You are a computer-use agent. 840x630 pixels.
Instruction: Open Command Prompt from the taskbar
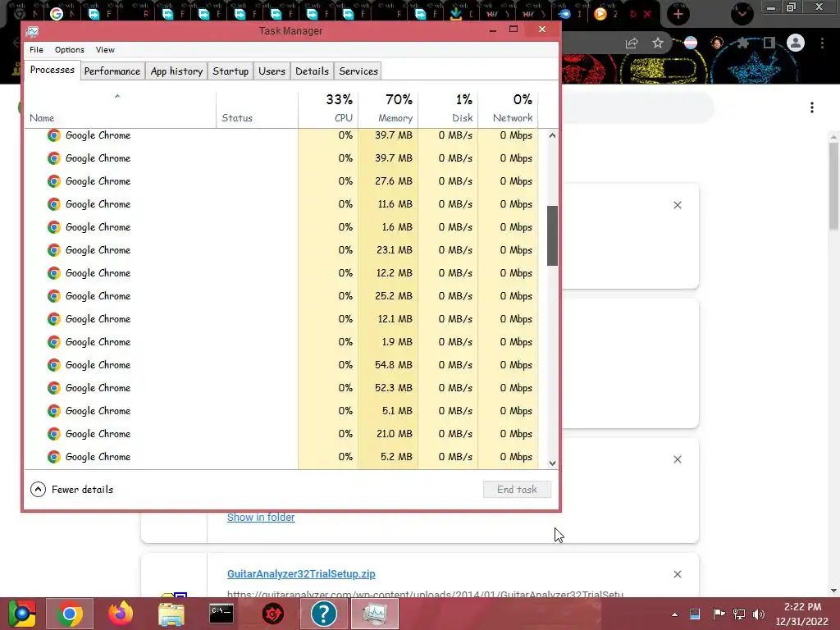point(221,614)
